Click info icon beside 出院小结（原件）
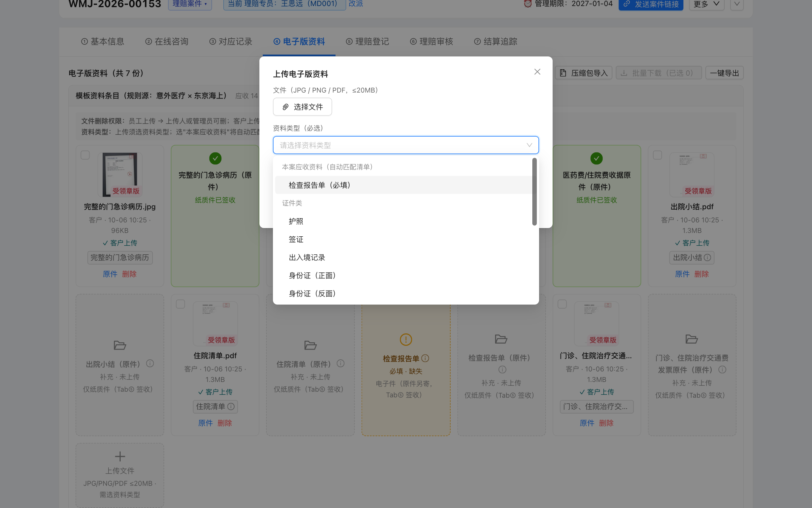This screenshot has width=812, height=508. (x=150, y=364)
